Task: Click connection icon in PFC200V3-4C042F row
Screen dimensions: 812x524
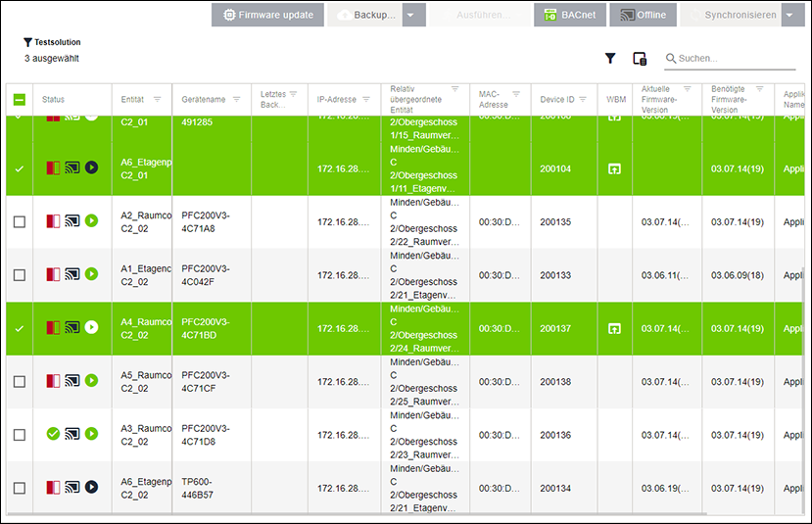Action: 72,274
